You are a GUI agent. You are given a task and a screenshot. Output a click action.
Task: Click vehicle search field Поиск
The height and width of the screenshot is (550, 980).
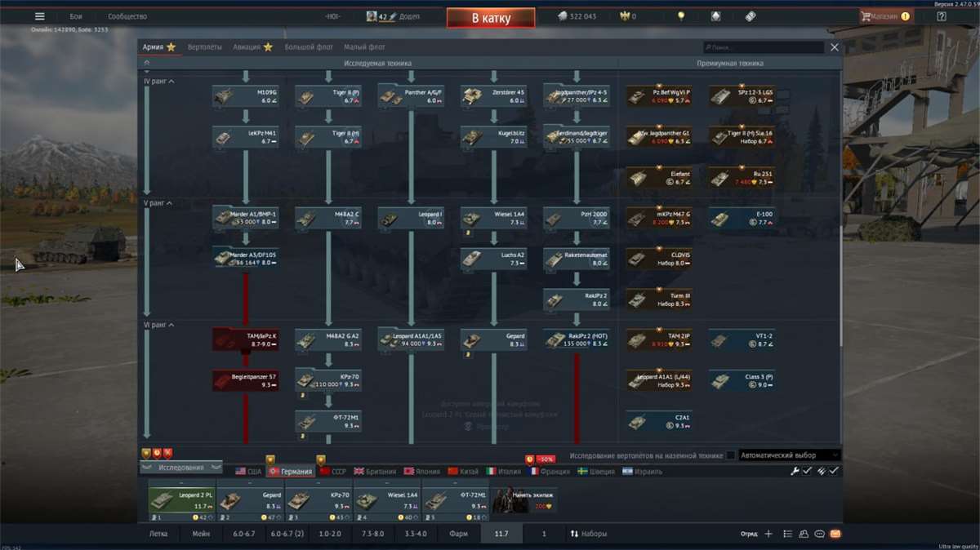[764, 47]
